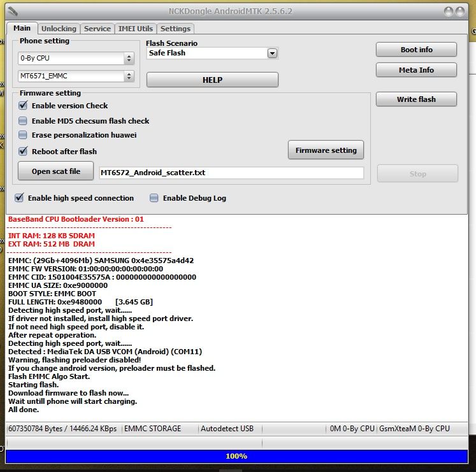This screenshot has width=476, height=472.
Task: Uncheck Reboot after flash
Action: [23, 152]
